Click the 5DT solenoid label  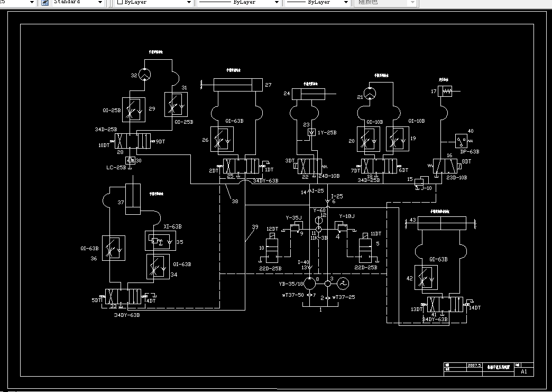[96, 300]
